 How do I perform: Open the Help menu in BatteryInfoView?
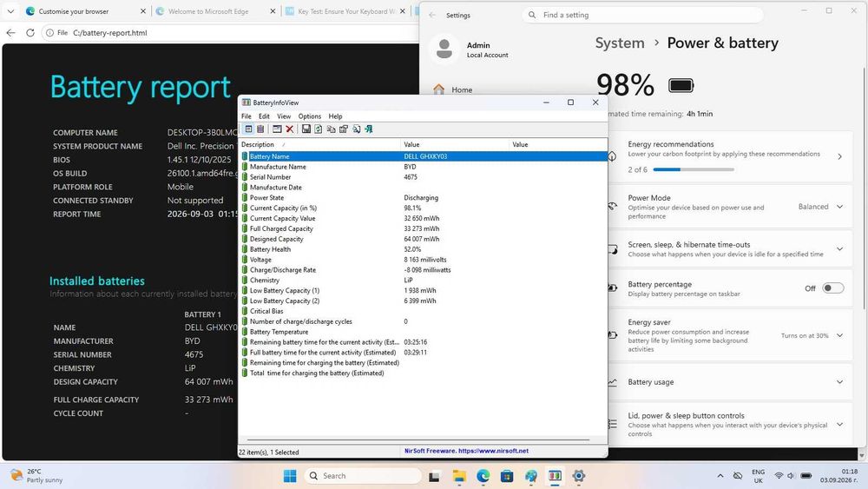335,116
